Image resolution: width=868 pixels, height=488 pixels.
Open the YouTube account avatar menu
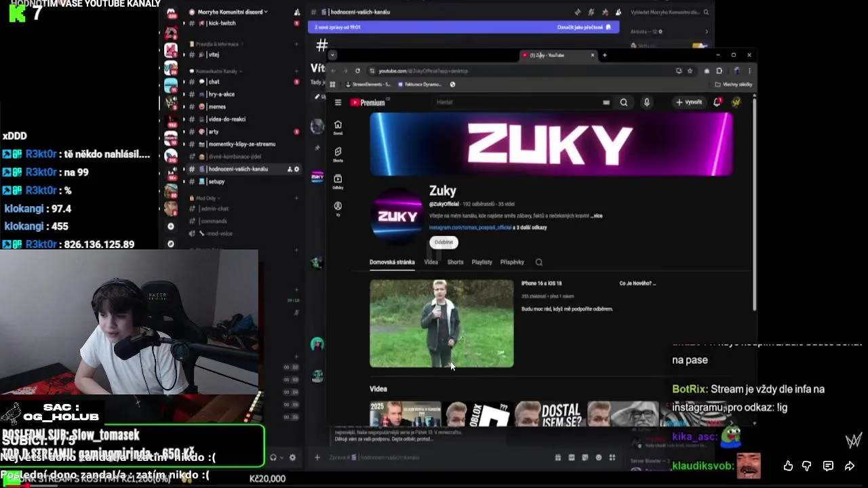point(736,102)
